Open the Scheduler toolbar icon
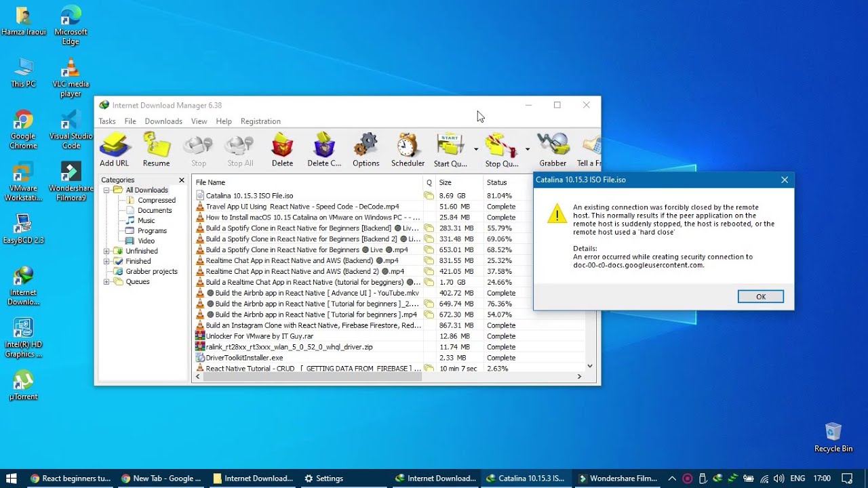This screenshot has width=868, height=488. 408,150
